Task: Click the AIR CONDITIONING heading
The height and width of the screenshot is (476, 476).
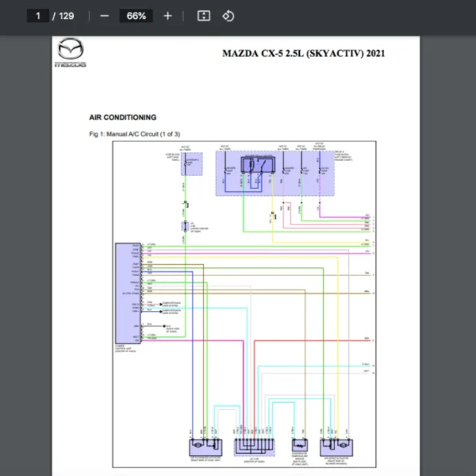Action: pyautogui.click(x=123, y=117)
